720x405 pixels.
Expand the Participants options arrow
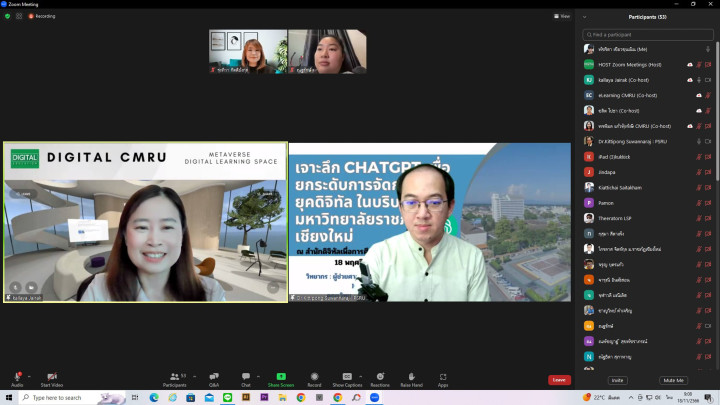point(194,377)
